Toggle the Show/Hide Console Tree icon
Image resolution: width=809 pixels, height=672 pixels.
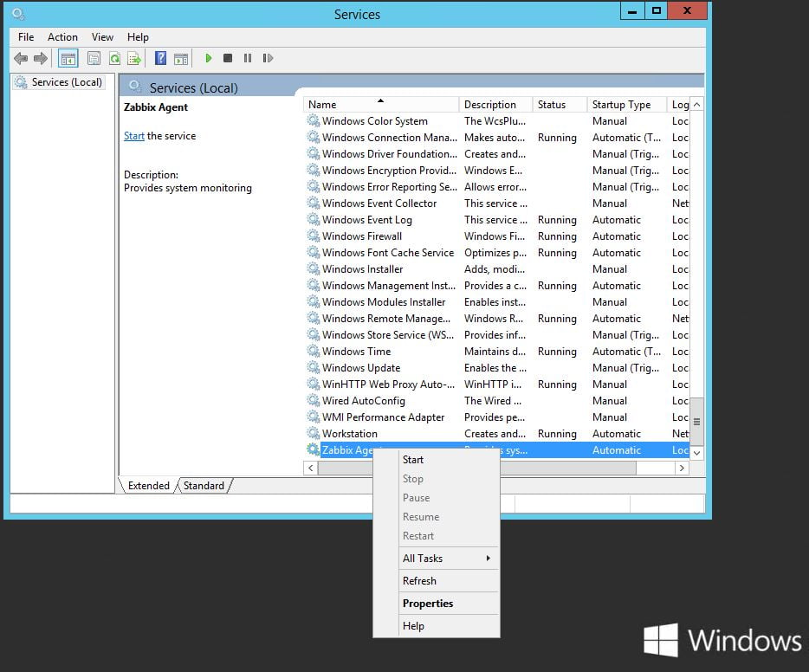tap(68, 58)
